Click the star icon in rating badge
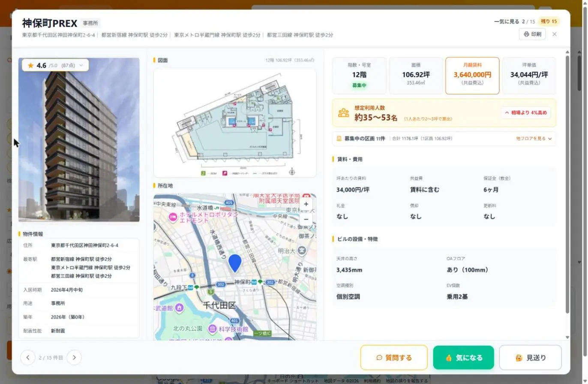 coord(31,65)
